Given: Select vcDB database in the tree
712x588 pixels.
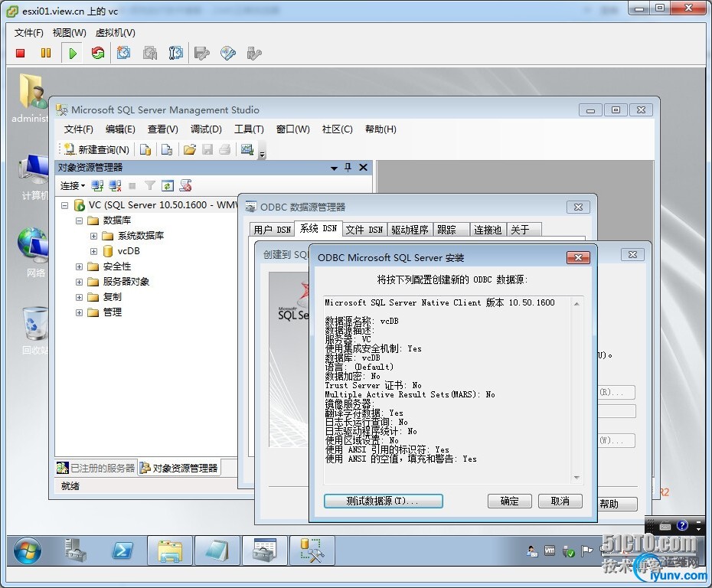Looking at the screenshot, I should [129, 251].
